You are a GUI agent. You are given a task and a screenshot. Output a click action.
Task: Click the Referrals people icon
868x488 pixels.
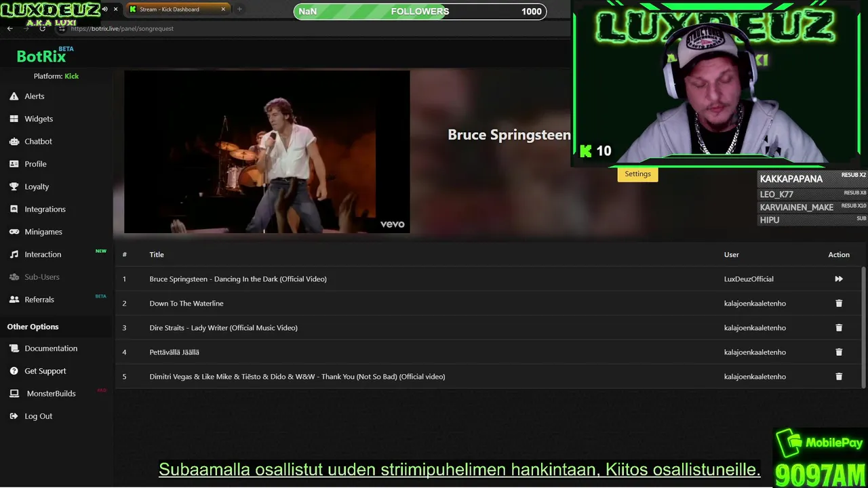[14, 299]
